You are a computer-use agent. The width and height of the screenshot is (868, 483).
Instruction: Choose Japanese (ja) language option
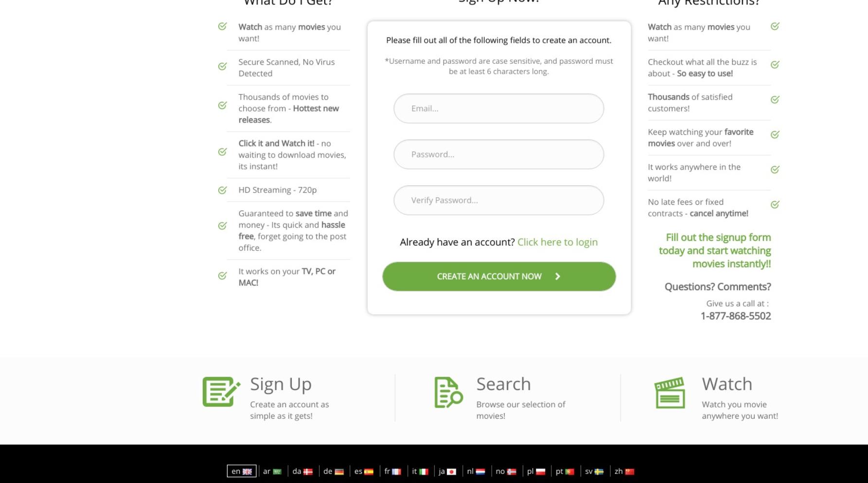[x=447, y=471]
